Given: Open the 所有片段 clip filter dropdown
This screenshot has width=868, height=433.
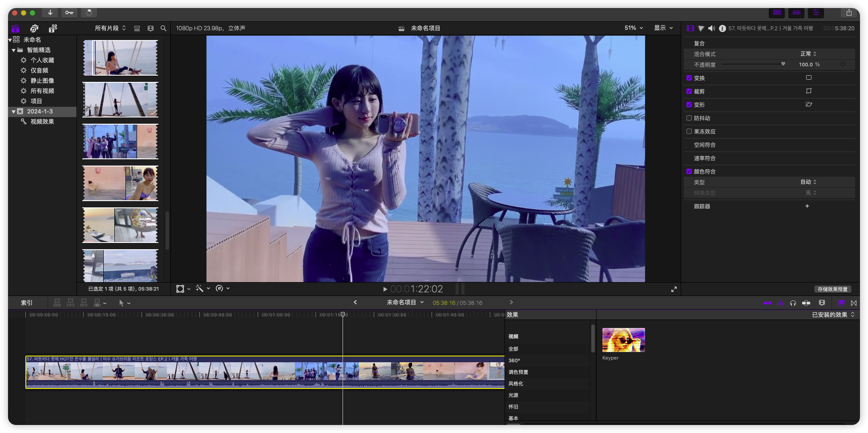Looking at the screenshot, I should tap(110, 28).
